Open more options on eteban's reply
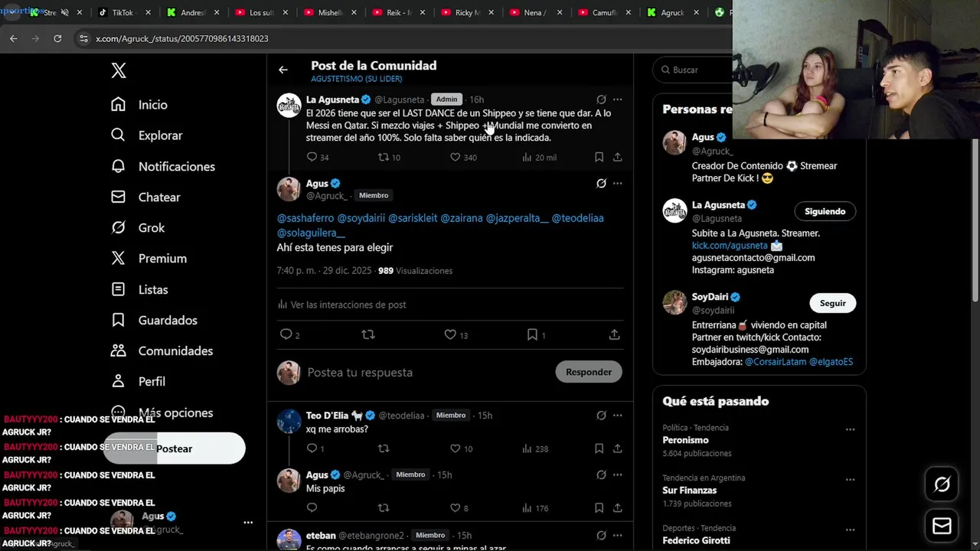 (x=618, y=535)
